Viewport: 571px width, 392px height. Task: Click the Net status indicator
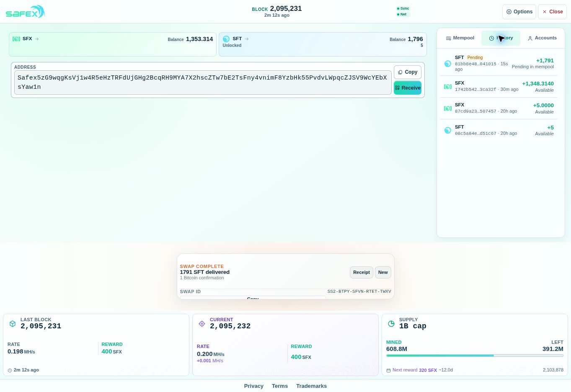coord(402,14)
